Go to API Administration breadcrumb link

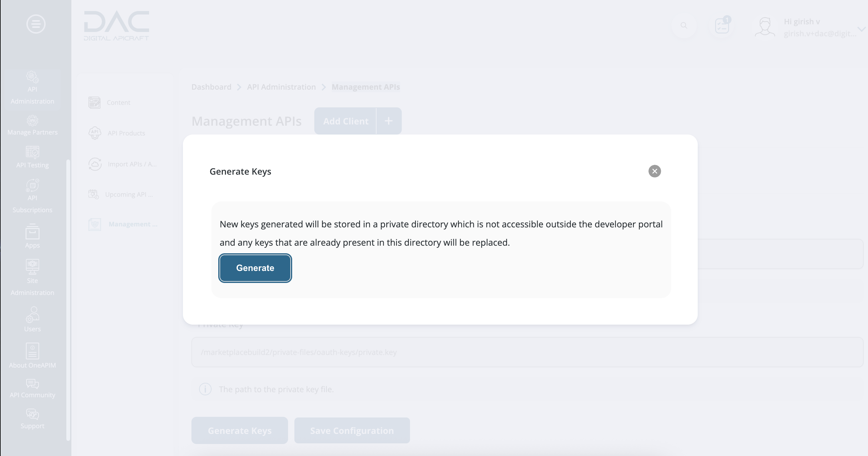(281, 87)
